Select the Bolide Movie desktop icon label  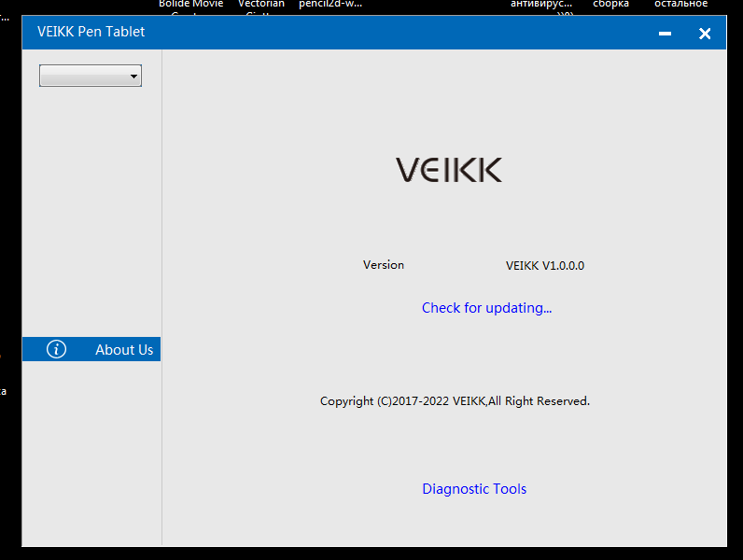click(191, 5)
